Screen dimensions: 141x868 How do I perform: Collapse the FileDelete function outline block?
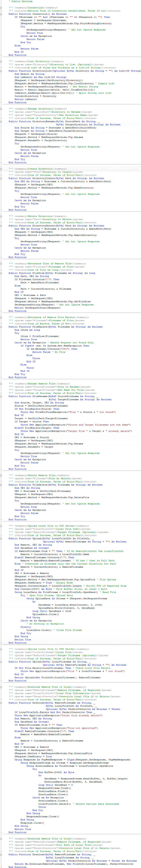pyautogui.click(x=1, y=485)
